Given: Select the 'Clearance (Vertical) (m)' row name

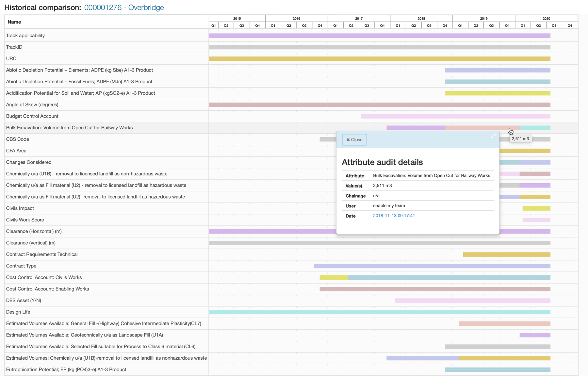Looking at the screenshot, I should coord(31,243).
